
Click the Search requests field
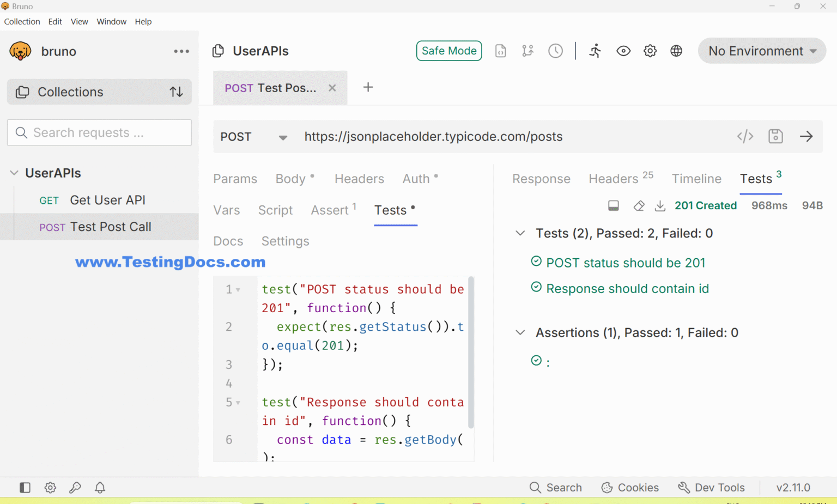coord(99,132)
